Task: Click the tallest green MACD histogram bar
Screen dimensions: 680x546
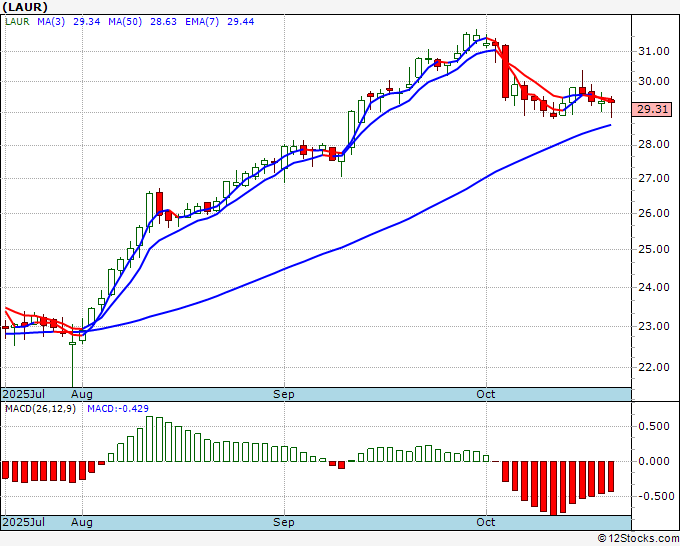Action: point(150,439)
